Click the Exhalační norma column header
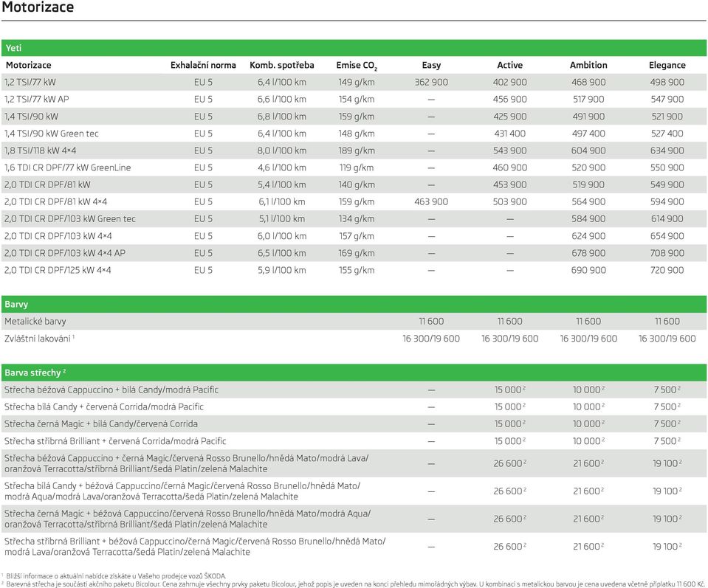Image resolution: width=708 pixels, height=588 pixels. tap(203, 65)
